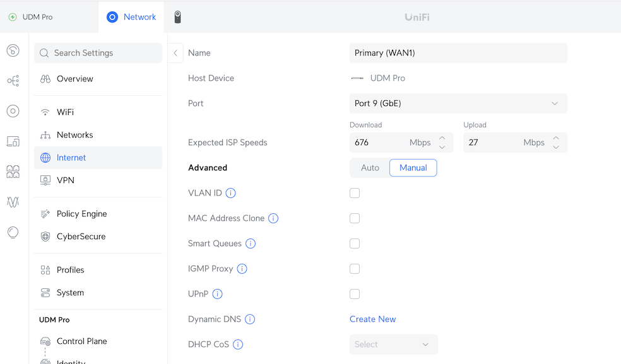
Task: Open UniFi Devices circle icon in rail
Action: point(13,111)
